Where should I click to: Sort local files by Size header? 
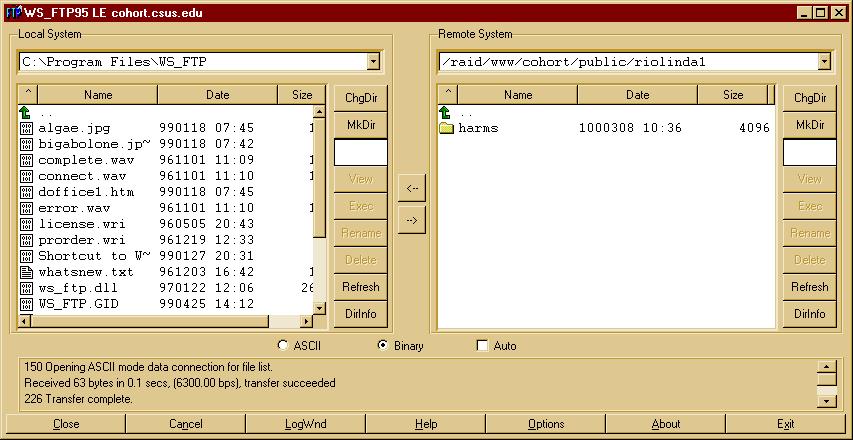coord(302,95)
